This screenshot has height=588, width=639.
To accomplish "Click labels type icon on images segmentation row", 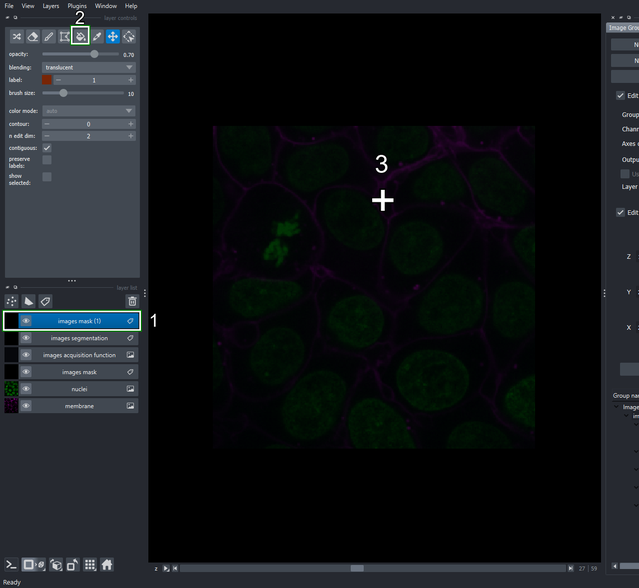I will (x=130, y=338).
